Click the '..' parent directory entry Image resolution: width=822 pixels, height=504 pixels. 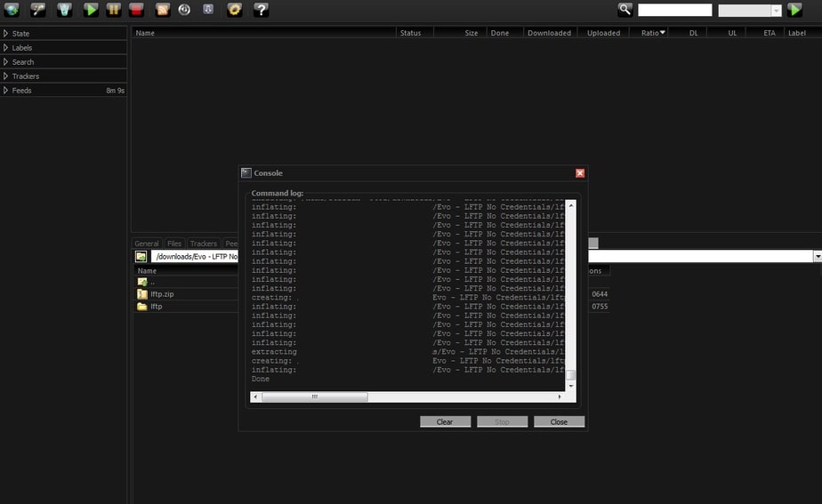click(152, 282)
